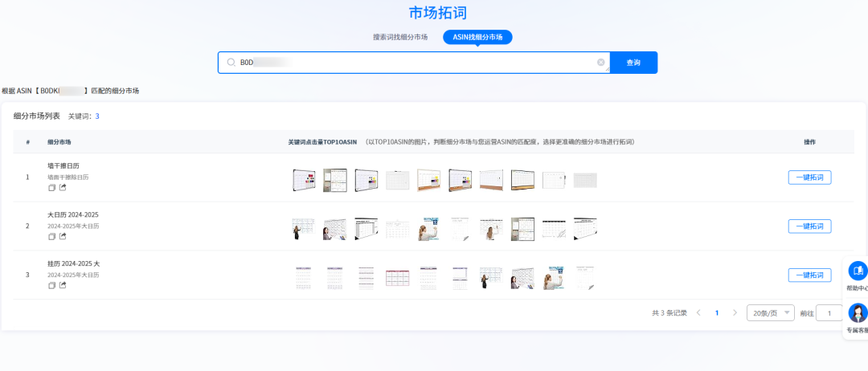Click the 关键词点击量TOP10ASIN column header
Screen dimensions: 868x371
coord(322,142)
